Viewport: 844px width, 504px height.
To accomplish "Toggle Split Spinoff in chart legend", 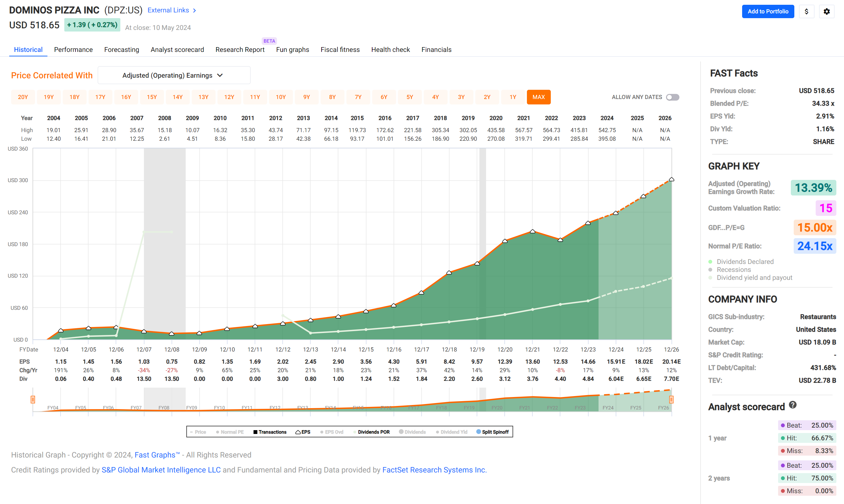I will click(493, 432).
